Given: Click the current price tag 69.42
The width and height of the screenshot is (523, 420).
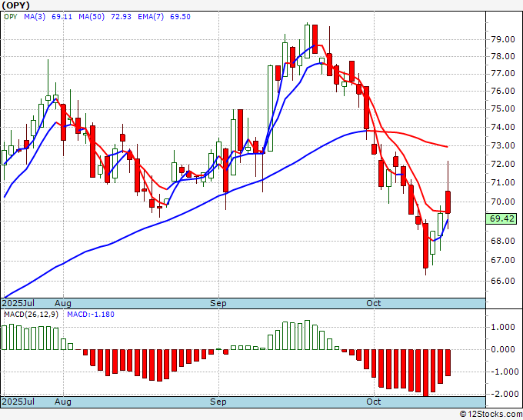Looking at the screenshot, I should click(x=502, y=218).
